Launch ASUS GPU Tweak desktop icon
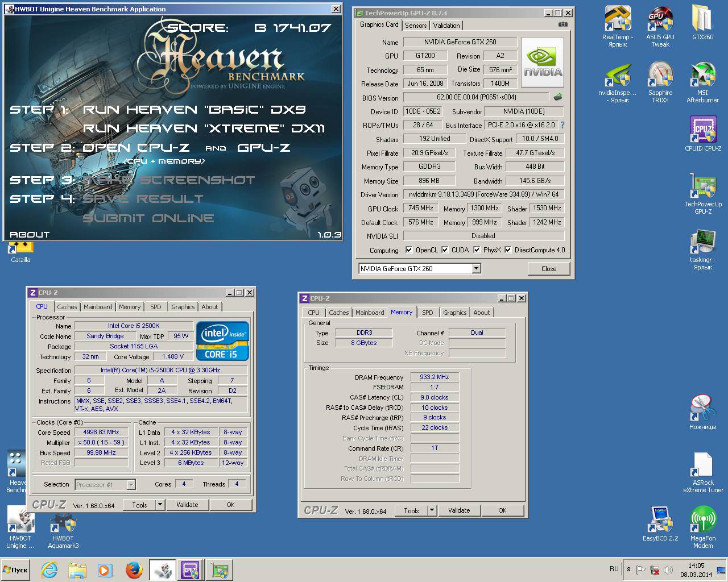The width and height of the screenshot is (728, 582). tap(660, 26)
